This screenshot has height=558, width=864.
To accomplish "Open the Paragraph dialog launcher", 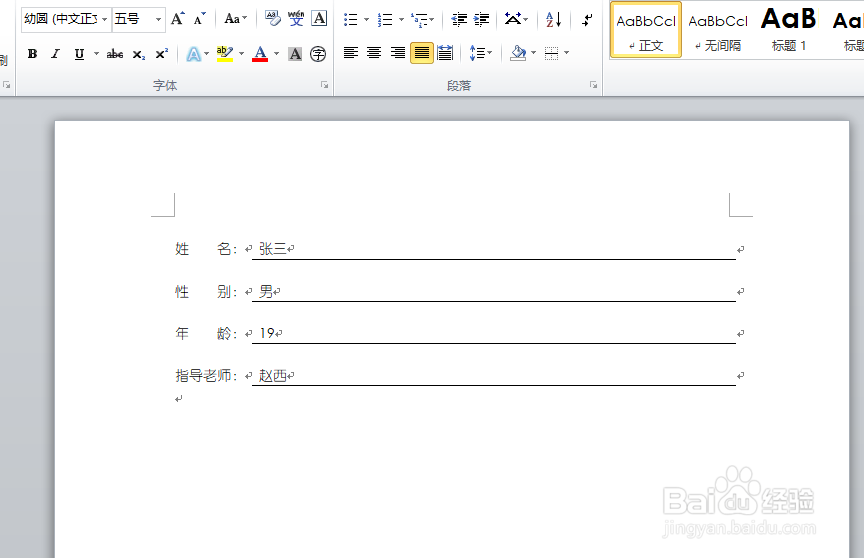I will click(x=593, y=85).
